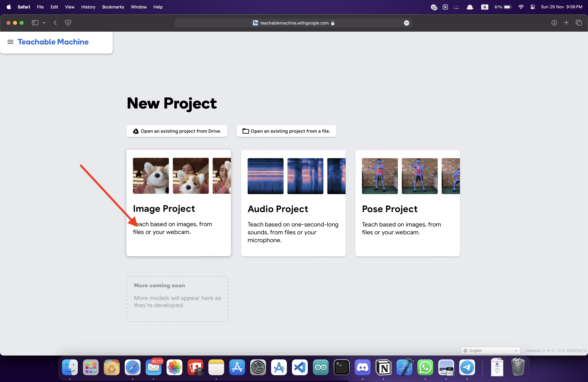This screenshot has height=382, width=588.
Task: Click the teachablemachine.withgoogle.com address field
Action: pyautogui.click(x=294, y=23)
